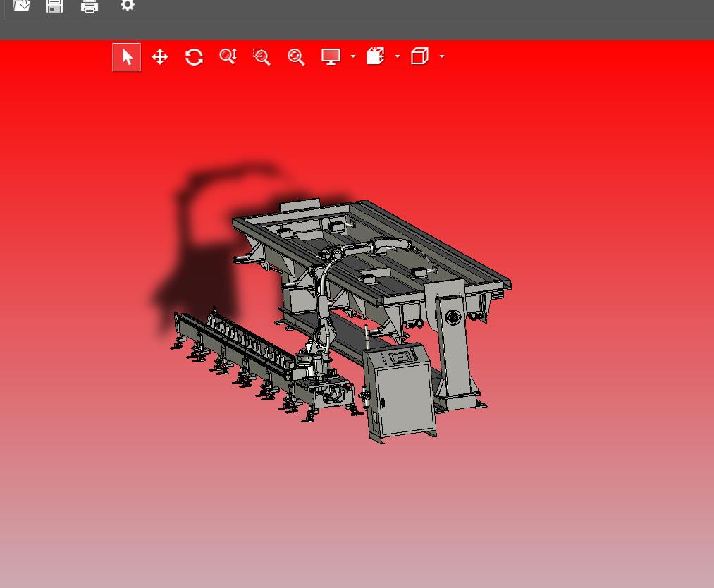
Task: Click the save floppy disk icon
Action: click(54, 6)
